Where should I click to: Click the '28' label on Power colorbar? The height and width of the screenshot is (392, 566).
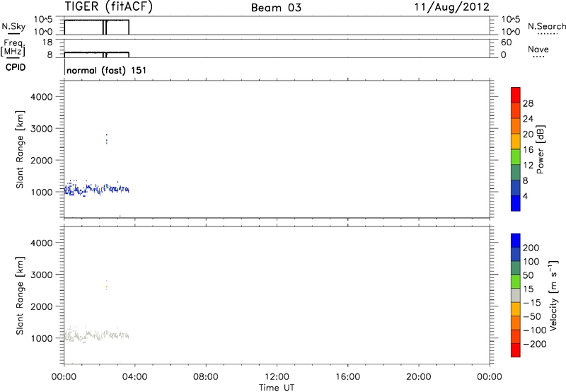tap(528, 103)
